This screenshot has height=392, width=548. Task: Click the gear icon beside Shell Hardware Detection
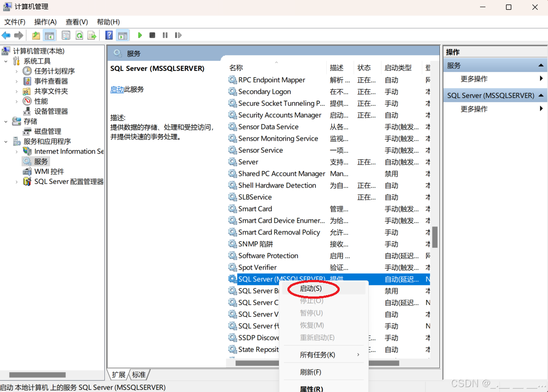232,185
